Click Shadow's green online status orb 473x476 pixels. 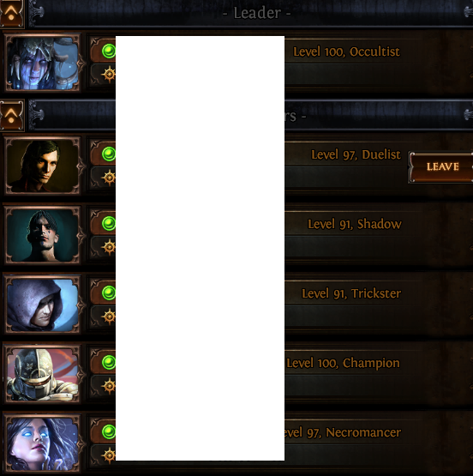[109, 224]
